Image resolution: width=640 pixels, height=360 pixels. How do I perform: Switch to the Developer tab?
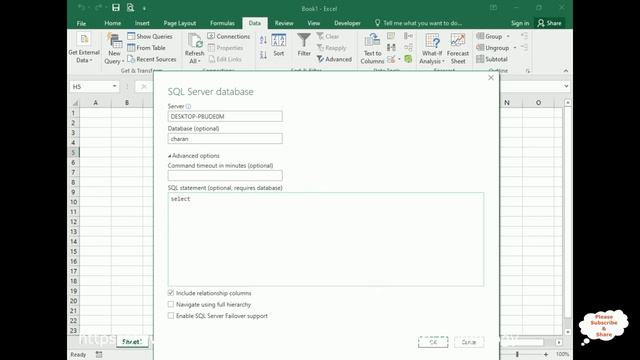(x=347, y=23)
